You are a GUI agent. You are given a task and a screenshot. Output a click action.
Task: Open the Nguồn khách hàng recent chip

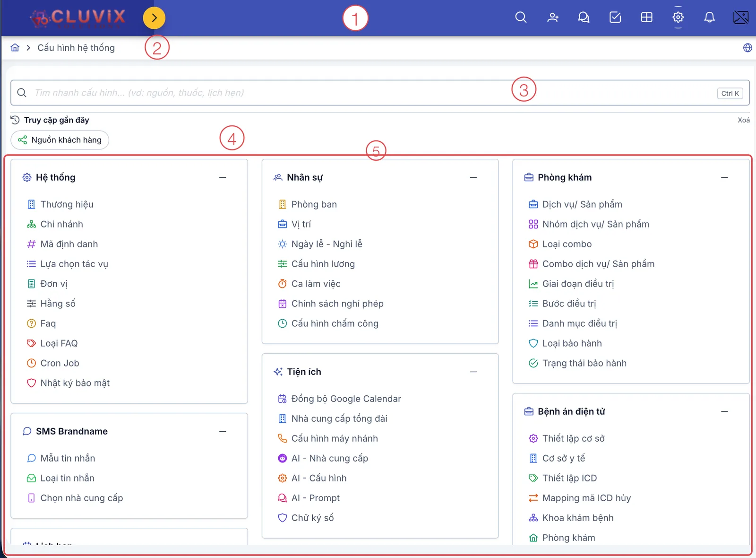[x=60, y=140]
